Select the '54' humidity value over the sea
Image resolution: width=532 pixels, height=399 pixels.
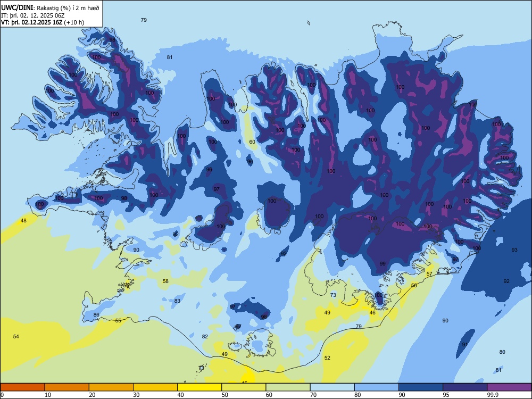click(16, 337)
